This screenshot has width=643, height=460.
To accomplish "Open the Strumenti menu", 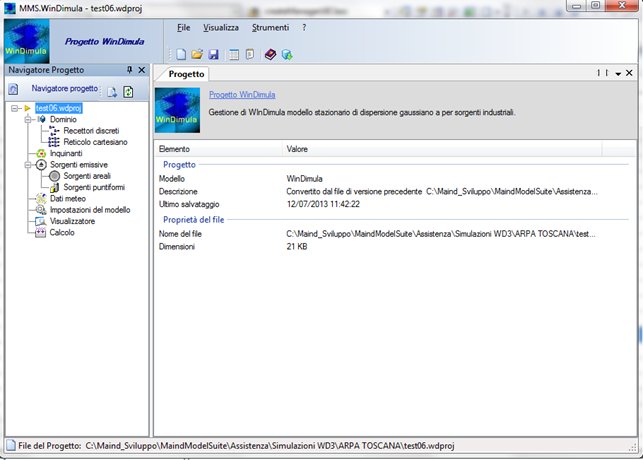I will 270,27.
